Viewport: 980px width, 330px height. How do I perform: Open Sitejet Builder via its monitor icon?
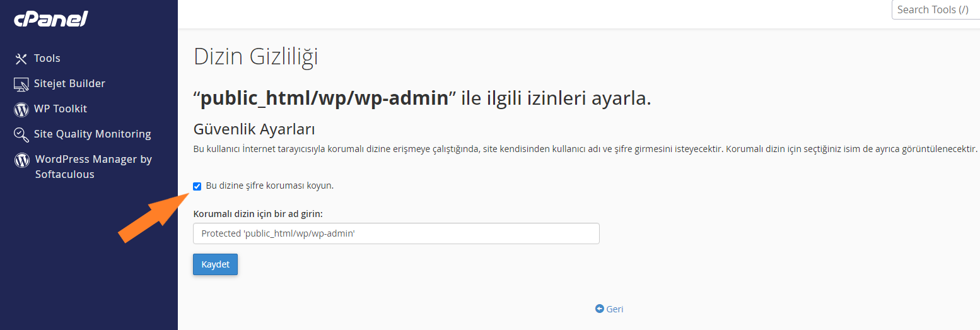(x=21, y=84)
